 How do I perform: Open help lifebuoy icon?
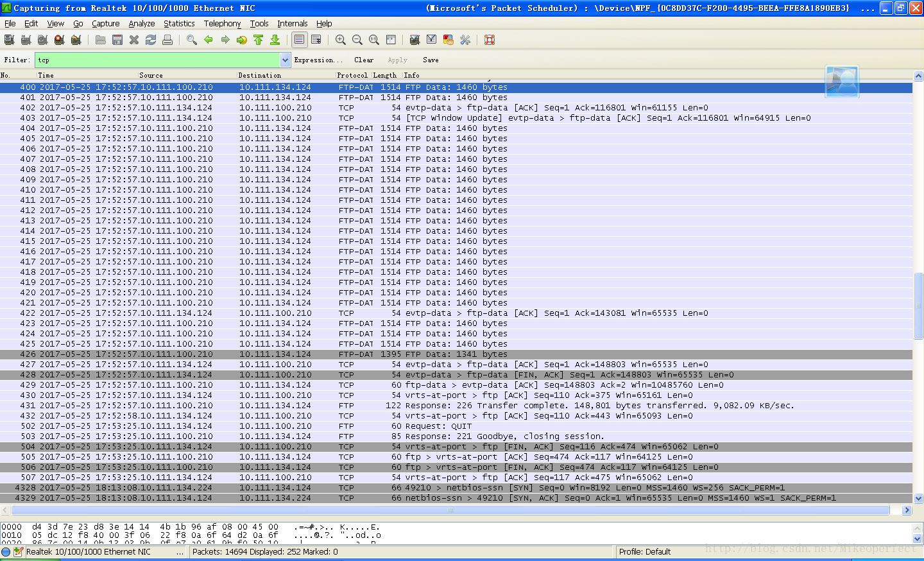490,40
